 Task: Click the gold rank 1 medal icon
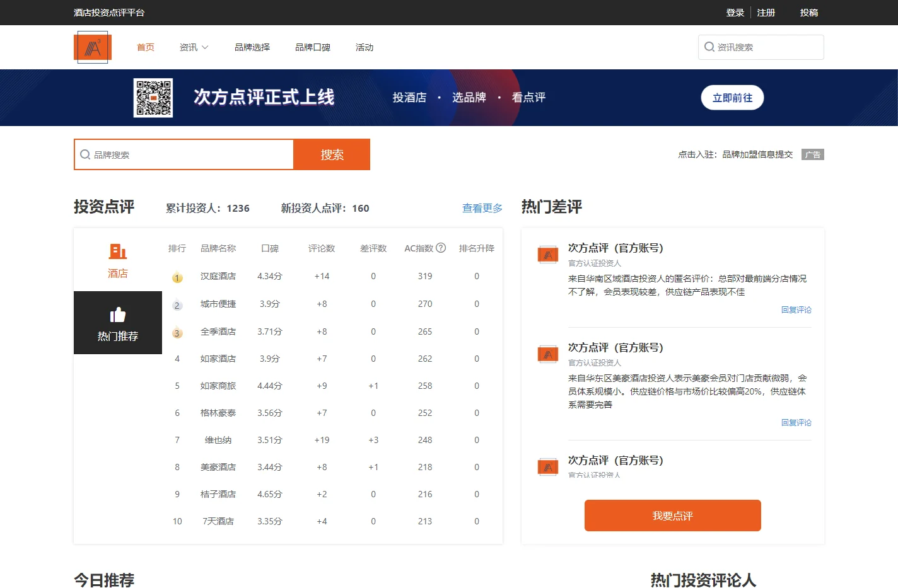click(177, 277)
